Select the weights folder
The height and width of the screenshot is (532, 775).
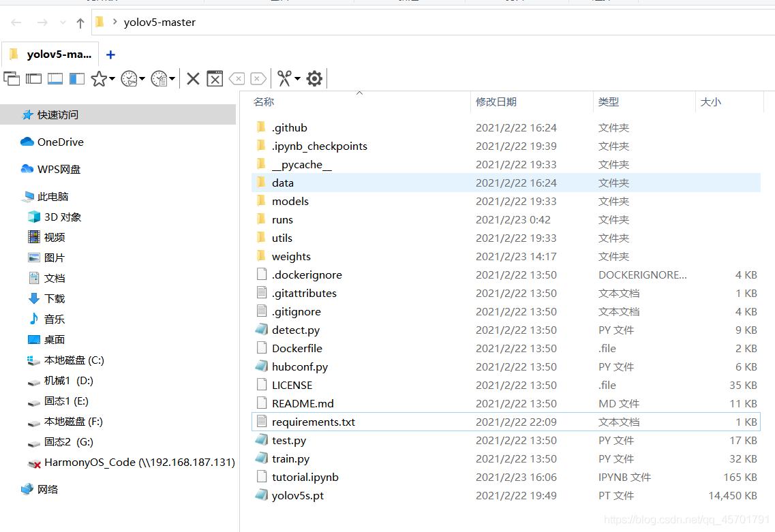(x=291, y=256)
